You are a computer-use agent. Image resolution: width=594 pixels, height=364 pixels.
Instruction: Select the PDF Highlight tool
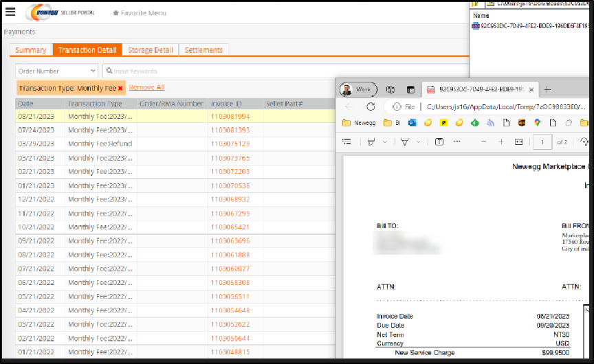(404, 142)
